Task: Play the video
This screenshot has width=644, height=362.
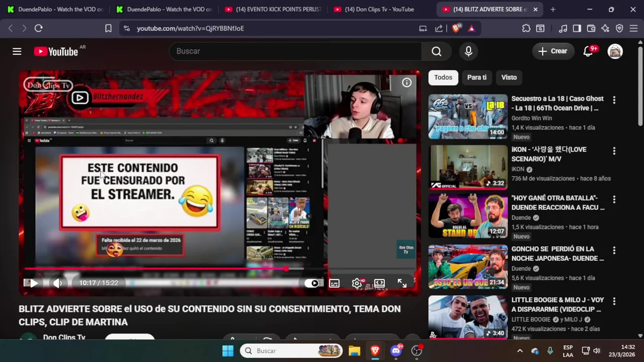Action: (x=33, y=283)
